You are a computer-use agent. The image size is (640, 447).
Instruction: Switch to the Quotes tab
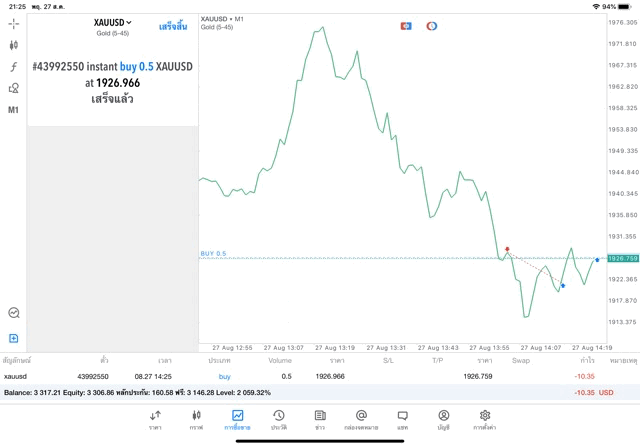coord(155,419)
